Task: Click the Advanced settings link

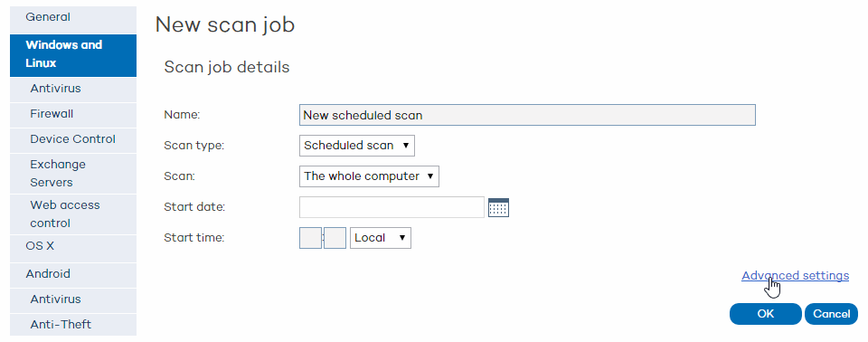Action: (x=795, y=275)
